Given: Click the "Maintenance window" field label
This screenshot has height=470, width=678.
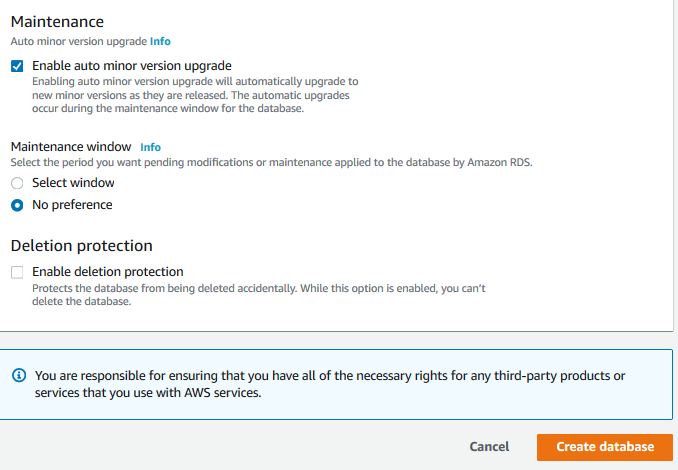Looking at the screenshot, I should [69, 147].
